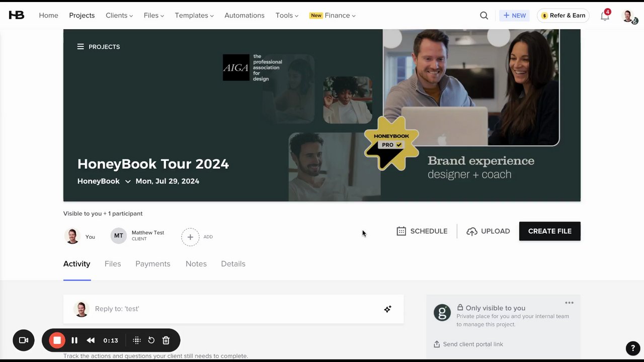644x362 pixels.
Task: Pause the recording
Action: pyautogui.click(x=74, y=340)
